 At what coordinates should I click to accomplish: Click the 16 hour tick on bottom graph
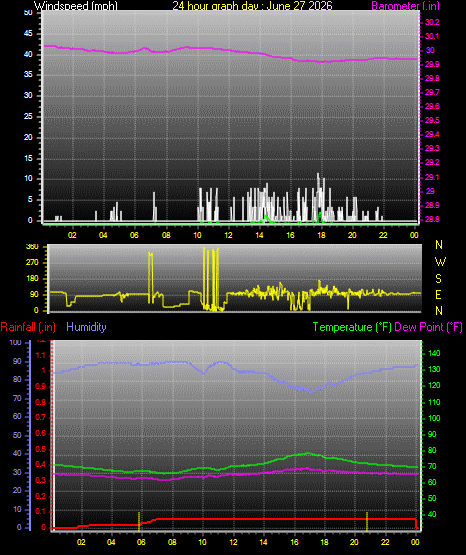294,542
